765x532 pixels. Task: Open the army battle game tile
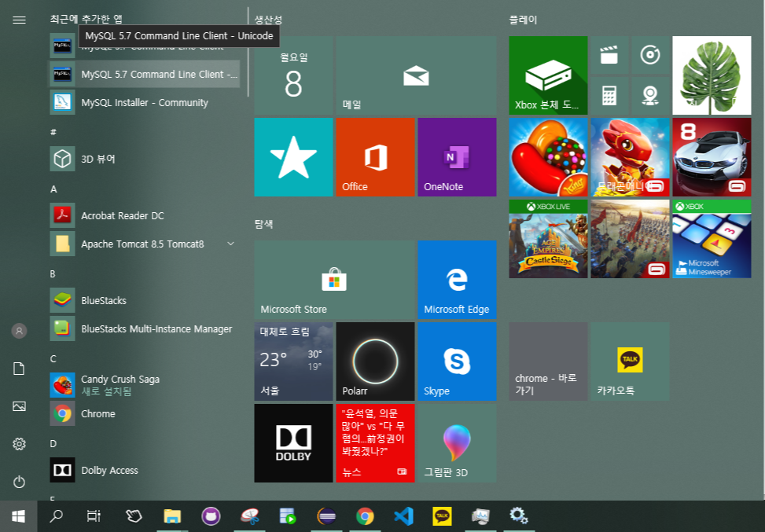(630, 239)
